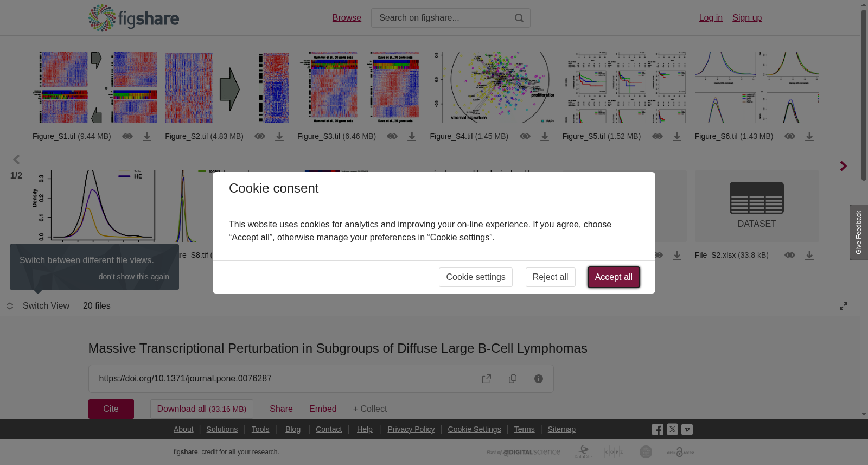Open the Browse menu link

pos(347,18)
